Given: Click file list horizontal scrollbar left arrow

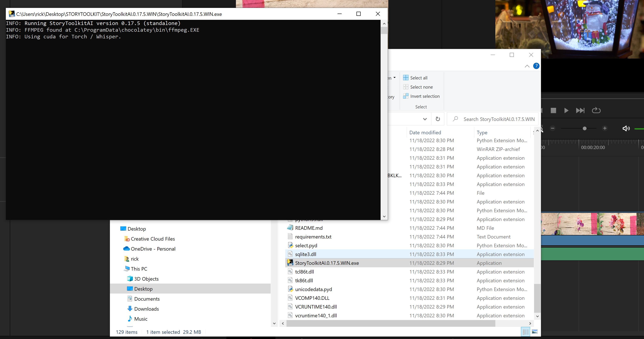Looking at the screenshot, I should click(x=283, y=324).
